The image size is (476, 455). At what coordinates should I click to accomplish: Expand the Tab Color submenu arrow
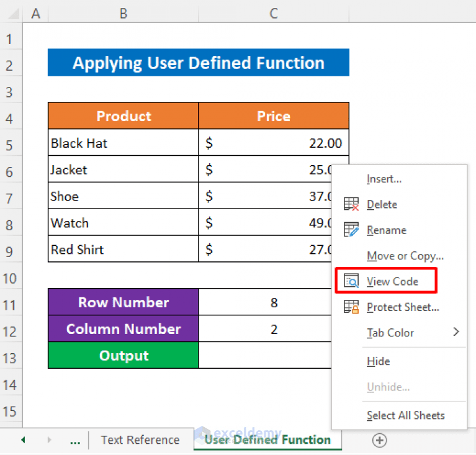(x=456, y=332)
